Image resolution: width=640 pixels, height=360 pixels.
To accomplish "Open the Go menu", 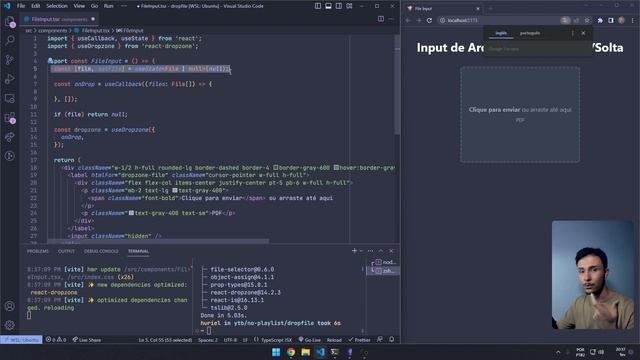I will (94, 6).
